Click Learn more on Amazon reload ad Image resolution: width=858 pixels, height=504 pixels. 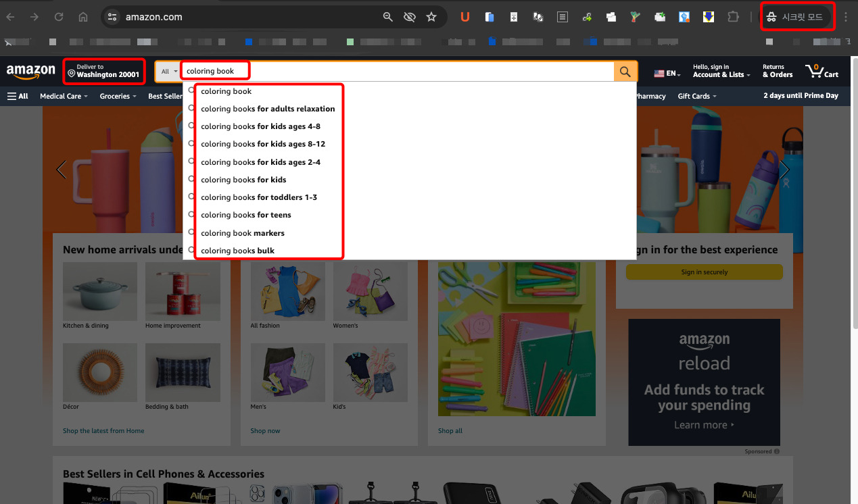704,425
